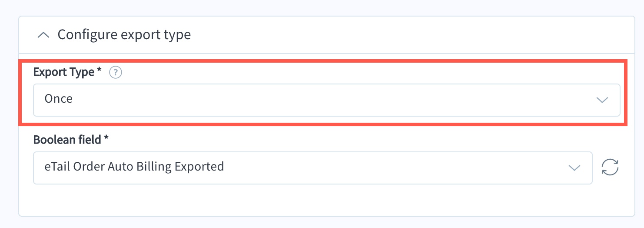Click empty area inside Export Type combo box

[330, 100]
